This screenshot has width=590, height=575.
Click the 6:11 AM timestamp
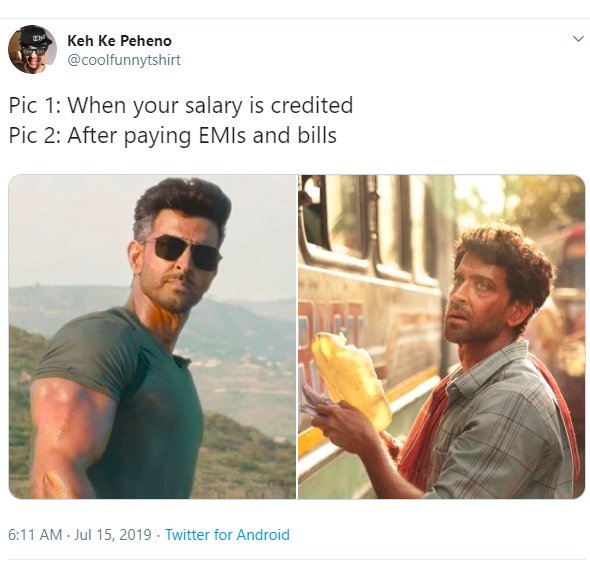coord(35,534)
